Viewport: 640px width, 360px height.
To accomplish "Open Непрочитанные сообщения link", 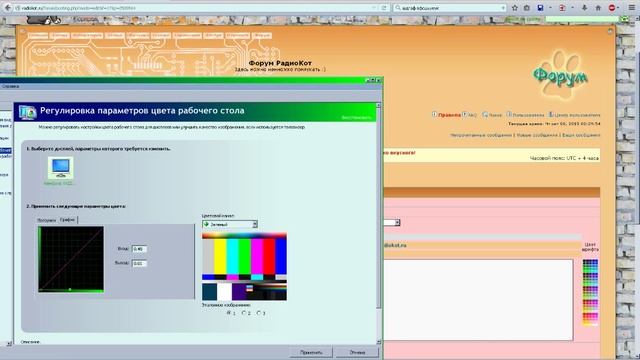I will click(x=481, y=135).
